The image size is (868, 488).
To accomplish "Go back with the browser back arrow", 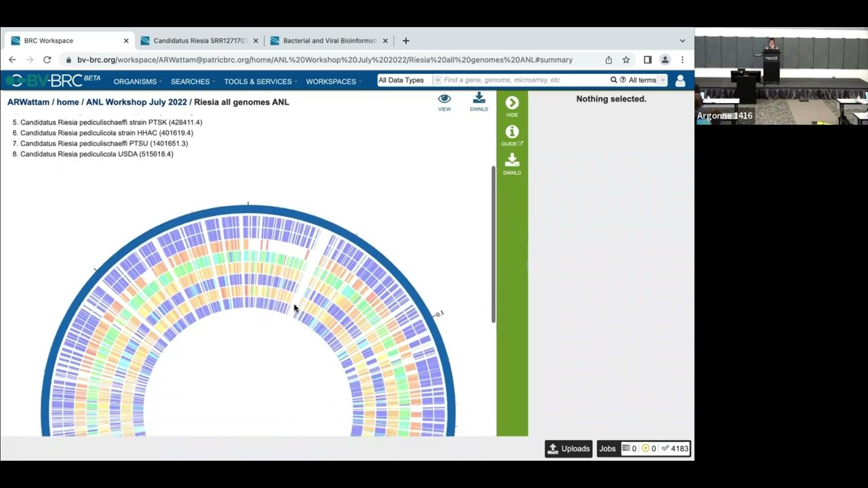I will click(x=12, y=60).
